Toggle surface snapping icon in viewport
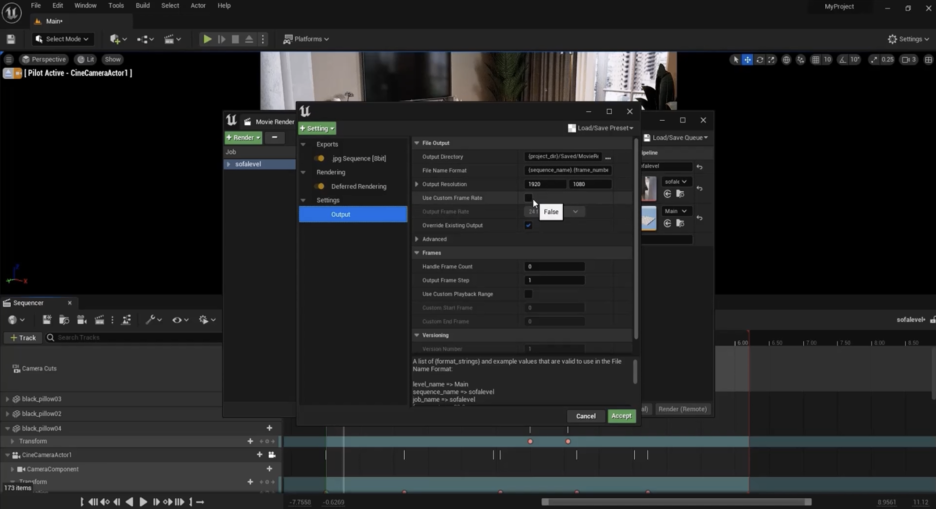936x509 pixels. pos(800,60)
